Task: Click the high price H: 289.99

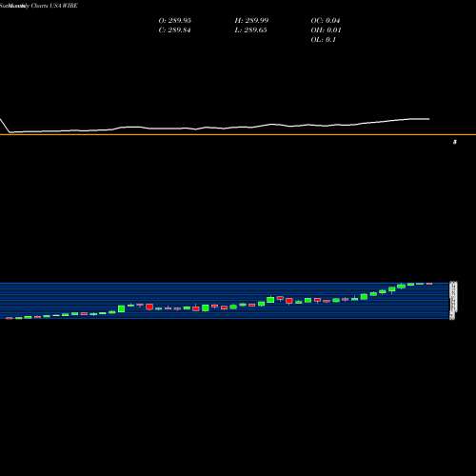Action: pyautogui.click(x=251, y=20)
